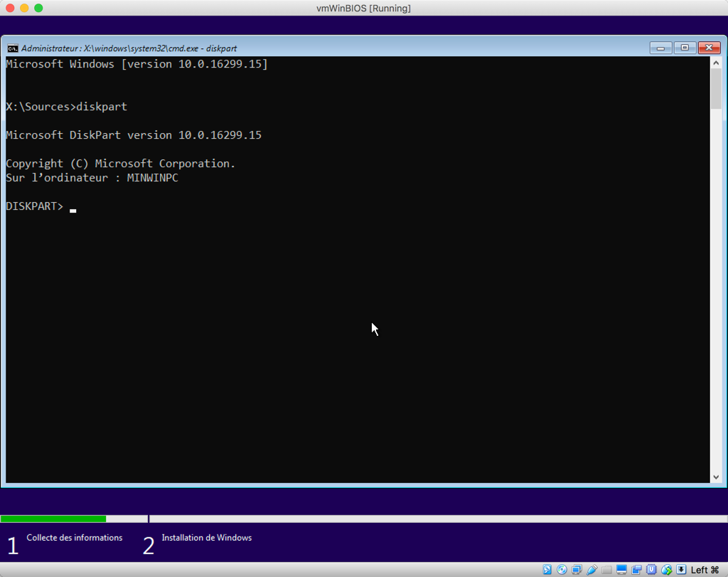Click the 'X:\Sources>diskpart' command line

click(x=66, y=107)
